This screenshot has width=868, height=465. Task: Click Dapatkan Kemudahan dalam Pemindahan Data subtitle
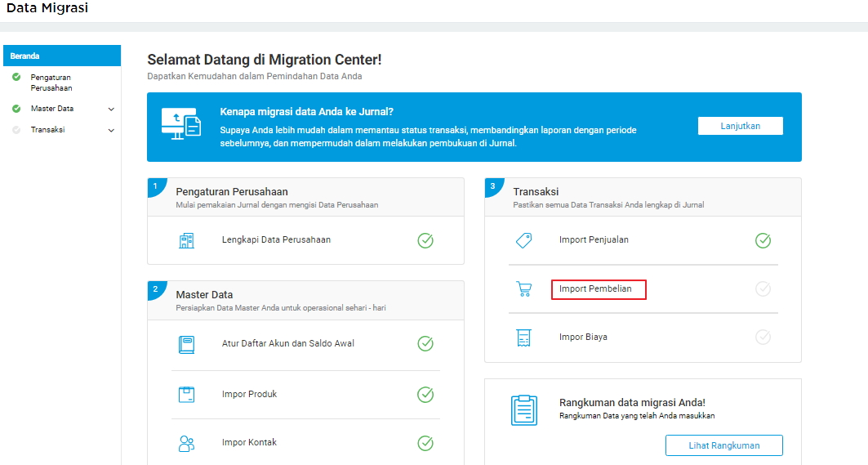point(255,77)
